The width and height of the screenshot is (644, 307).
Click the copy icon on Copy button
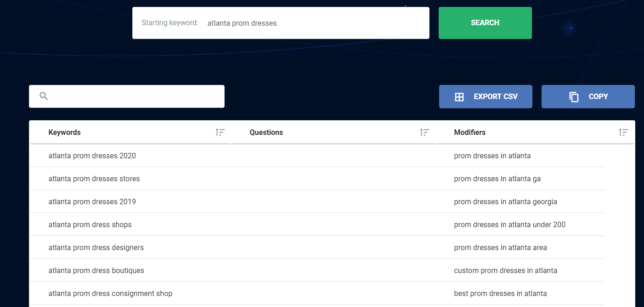pos(574,97)
